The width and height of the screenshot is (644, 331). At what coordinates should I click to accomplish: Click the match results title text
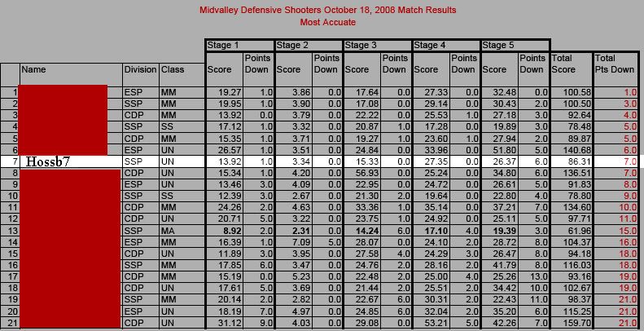point(328,10)
